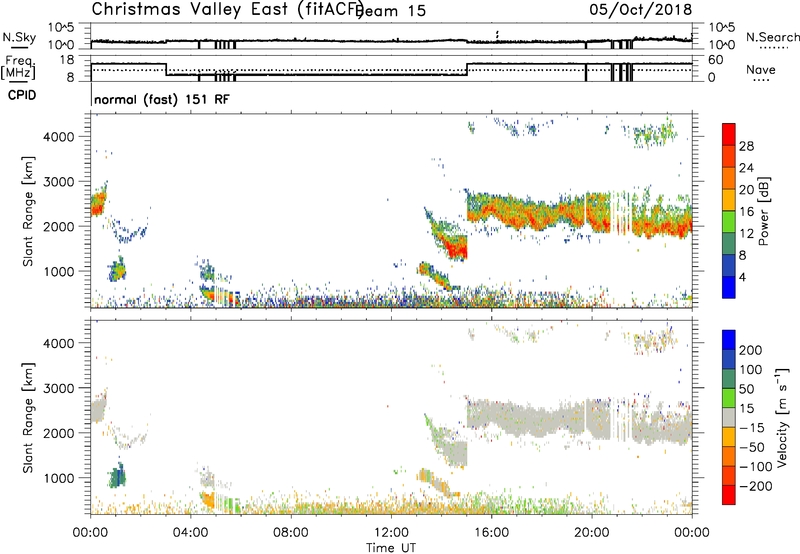This screenshot has height=554, width=800.
Task: Click the '4000' range tick in Power panel
Action: (x=59, y=137)
